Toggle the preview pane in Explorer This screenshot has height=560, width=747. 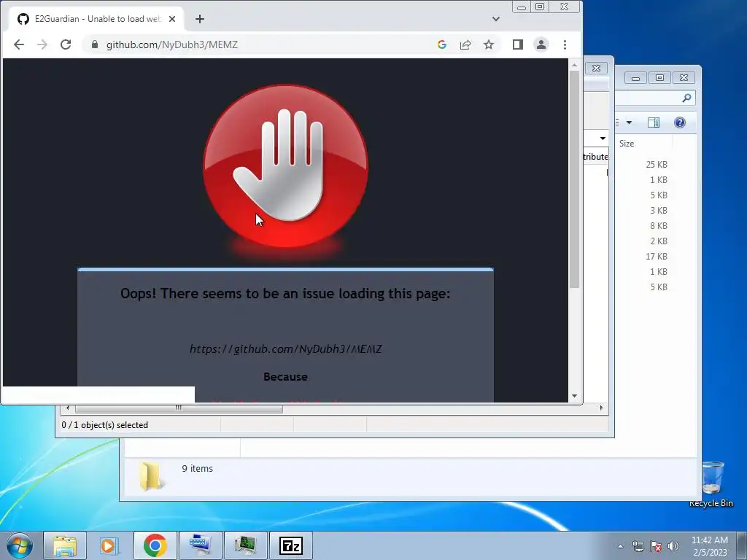(x=654, y=122)
